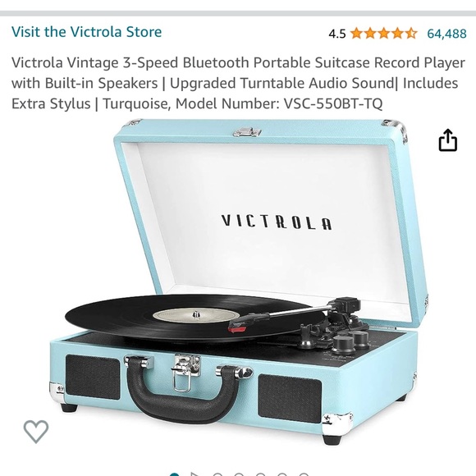This screenshot has height=476, width=476.
Task: Visit the Victrola Store link
Action: (86, 32)
